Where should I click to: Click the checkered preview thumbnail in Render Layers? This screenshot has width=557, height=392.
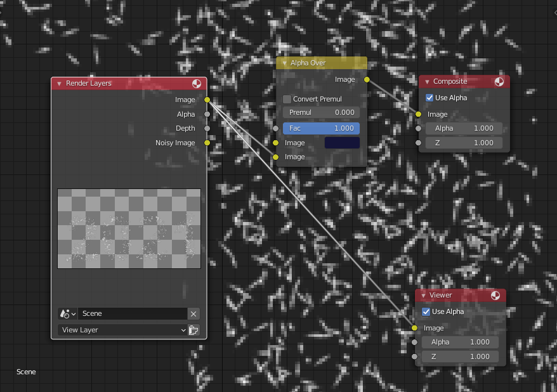129,228
